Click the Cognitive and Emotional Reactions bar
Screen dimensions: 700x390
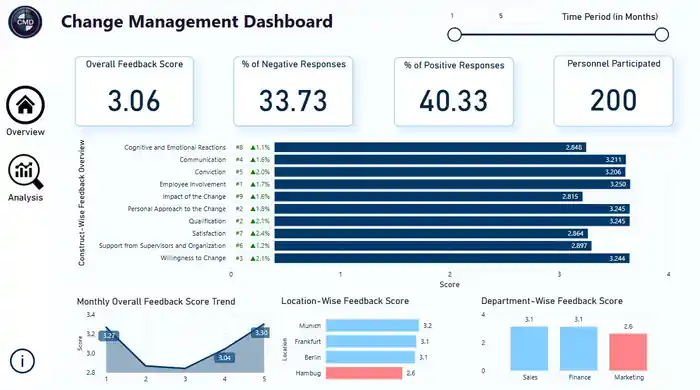click(x=430, y=147)
